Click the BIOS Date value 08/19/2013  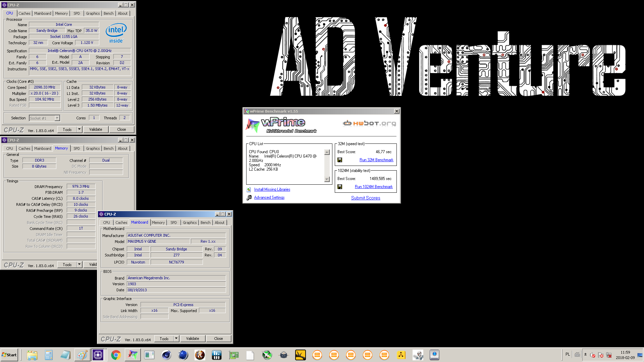click(x=176, y=290)
